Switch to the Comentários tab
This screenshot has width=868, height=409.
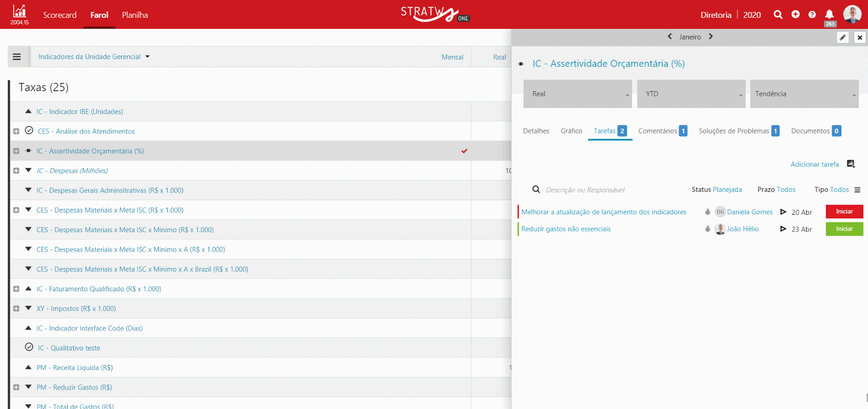pyautogui.click(x=662, y=131)
